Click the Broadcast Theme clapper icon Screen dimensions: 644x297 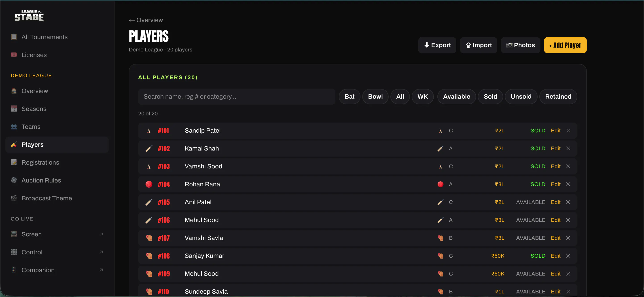click(x=14, y=198)
